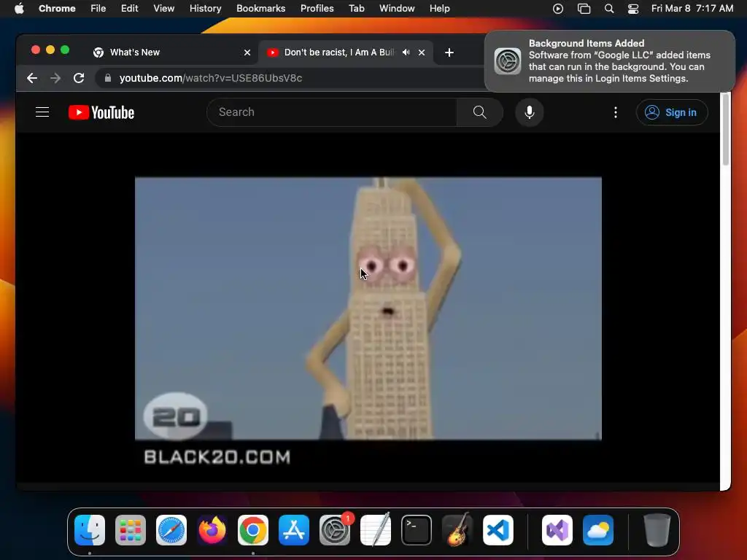Open the Tab menu
This screenshot has height=560, width=747.
click(356, 9)
